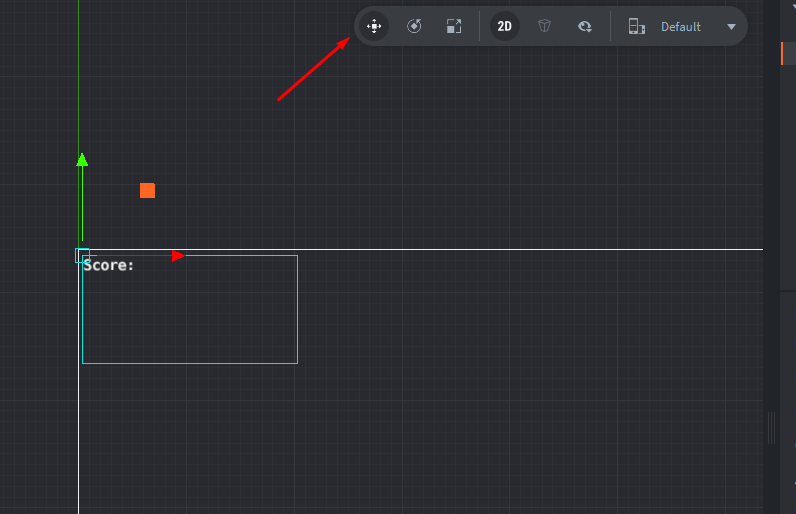Open the visibility filters eye icon

(585, 27)
